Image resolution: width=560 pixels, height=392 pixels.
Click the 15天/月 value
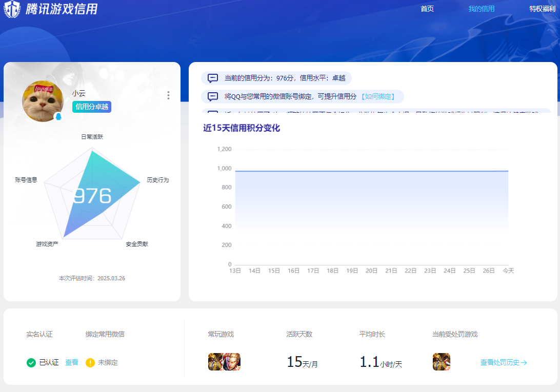(302, 362)
